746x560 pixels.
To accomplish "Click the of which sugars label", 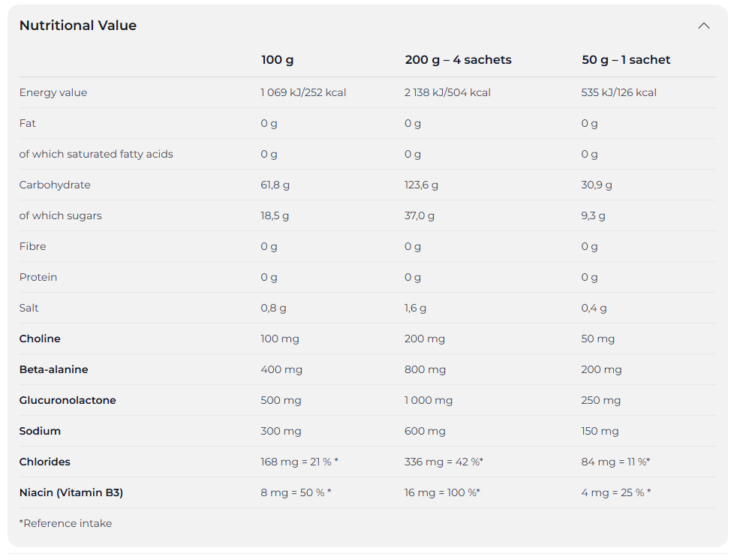I will (x=61, y=215).
